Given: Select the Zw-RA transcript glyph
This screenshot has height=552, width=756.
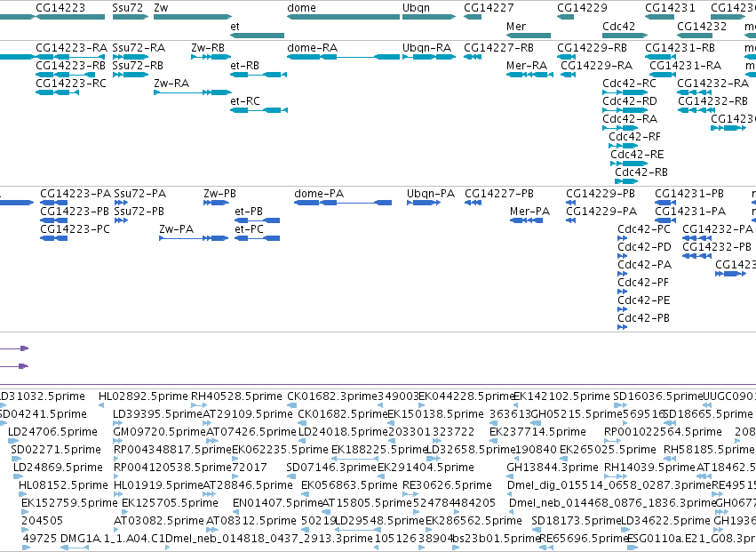Looking at the screenshot, I should tap(193, 92).
